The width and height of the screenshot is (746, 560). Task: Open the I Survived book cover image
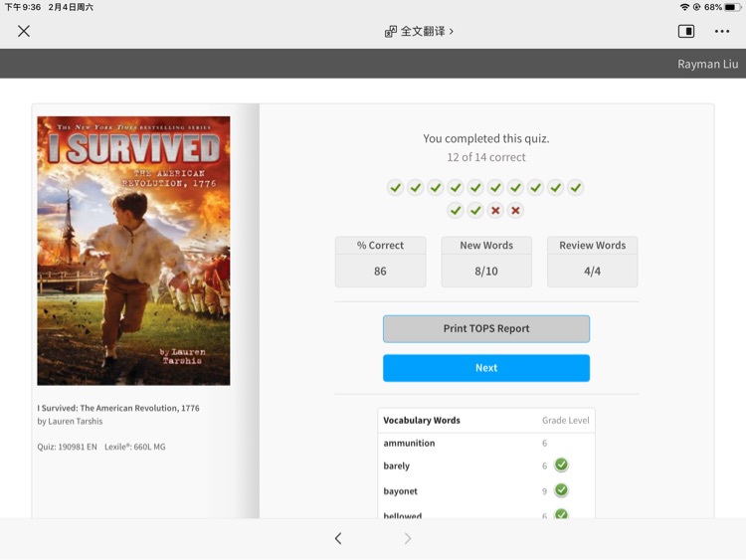coord(133,251)
